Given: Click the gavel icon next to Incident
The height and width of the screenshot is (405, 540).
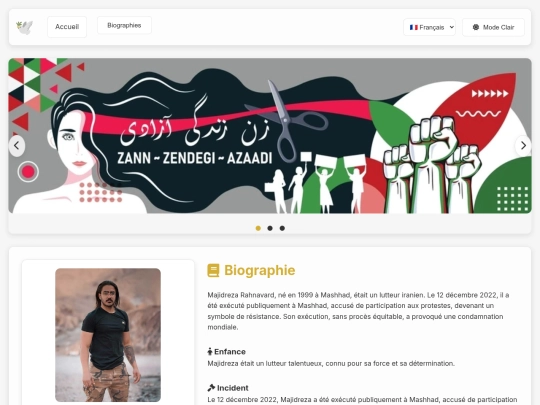Looking at the screenshot, I should coord(211,388).
